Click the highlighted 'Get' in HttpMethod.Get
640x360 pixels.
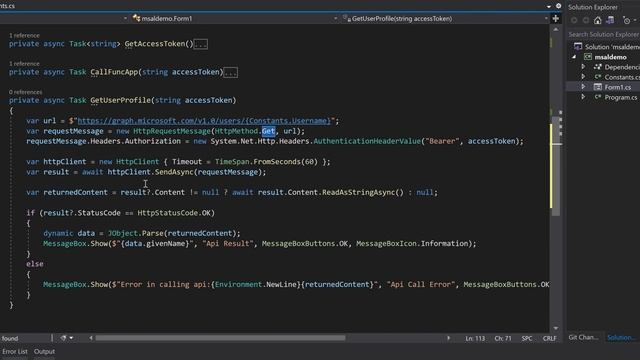[269, 131]
